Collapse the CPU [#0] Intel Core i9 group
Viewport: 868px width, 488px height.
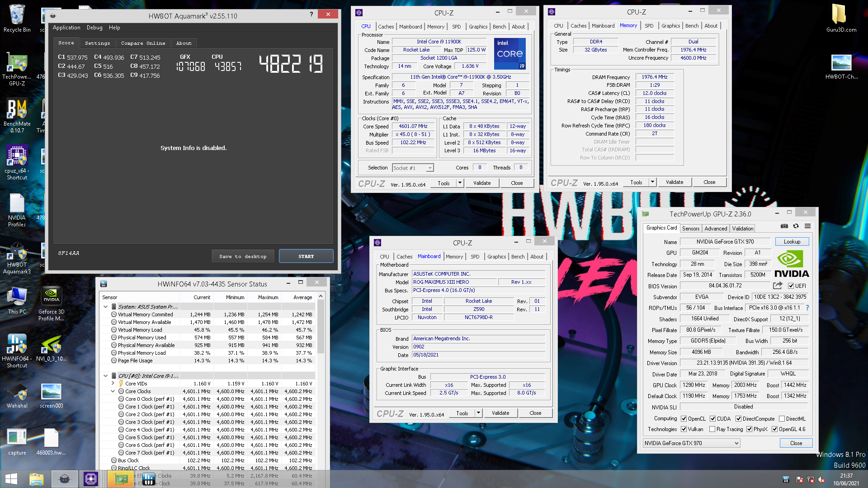click(106, 376)
